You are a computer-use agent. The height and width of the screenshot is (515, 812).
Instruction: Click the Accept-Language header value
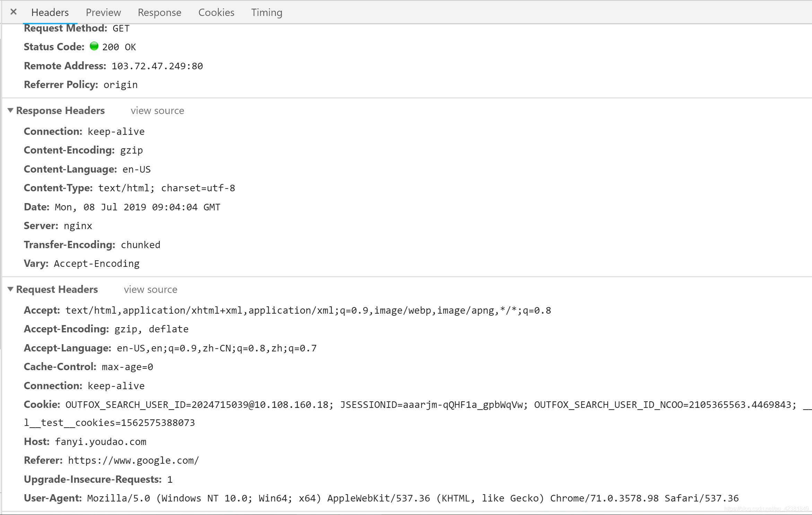click(x=217, y=348)
